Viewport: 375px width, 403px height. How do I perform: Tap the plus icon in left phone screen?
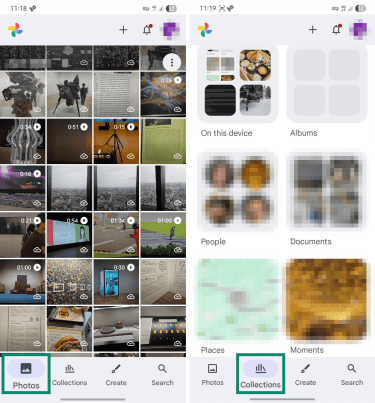point(123,30)
